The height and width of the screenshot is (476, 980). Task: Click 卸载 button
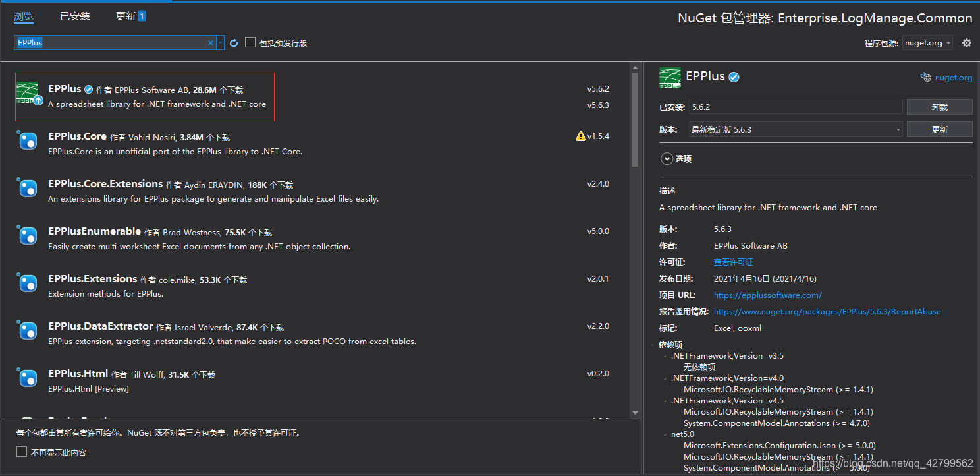click(939, 107)
